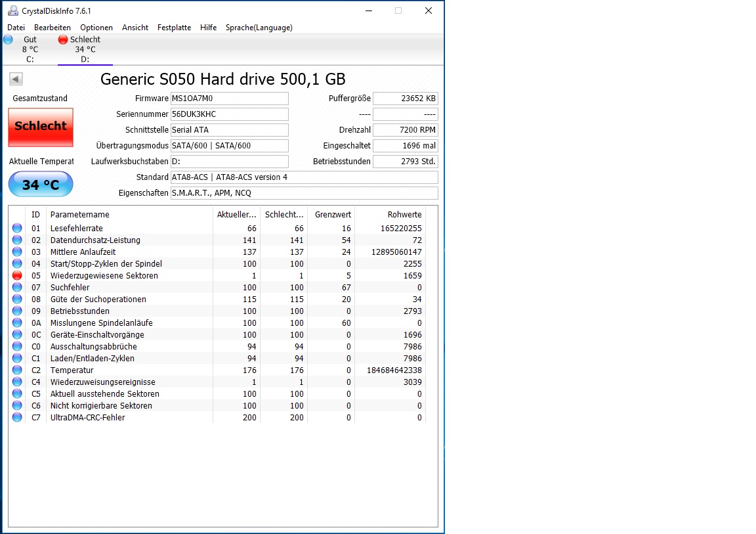This screenshot has width=756, height=534.
Task: Click raw value 184684642338 of Temperatur
Action: 394,370
